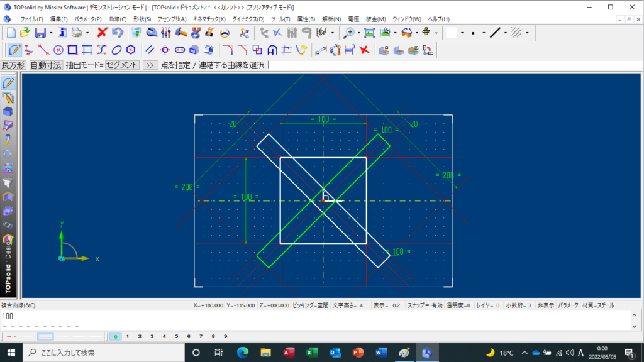Toggle the スナップ= 有効 snap status
This screenshot has height=362, width=644.
tap(425, 305)
